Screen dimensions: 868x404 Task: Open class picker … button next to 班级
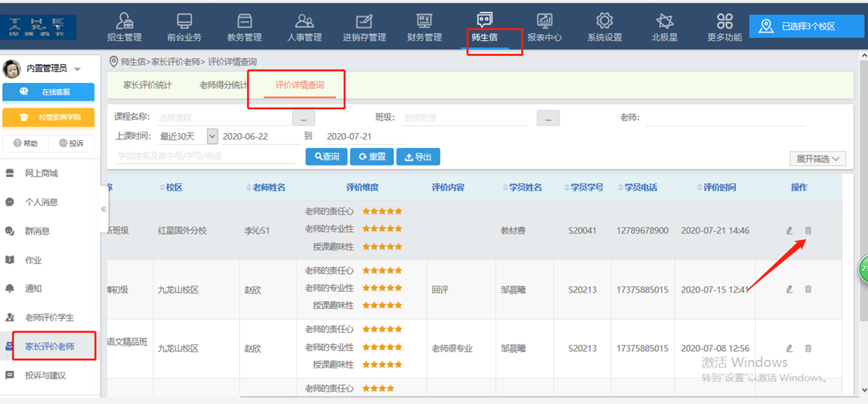[548, 118]
